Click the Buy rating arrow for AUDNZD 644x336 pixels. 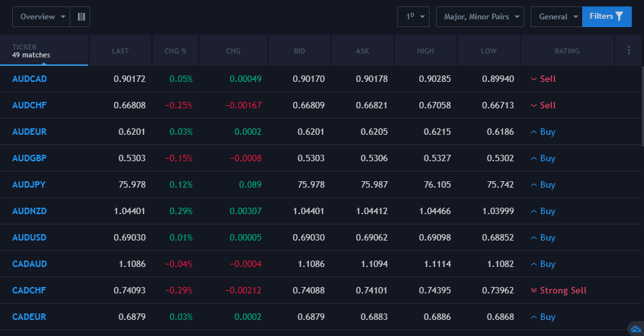coord(533,211)
